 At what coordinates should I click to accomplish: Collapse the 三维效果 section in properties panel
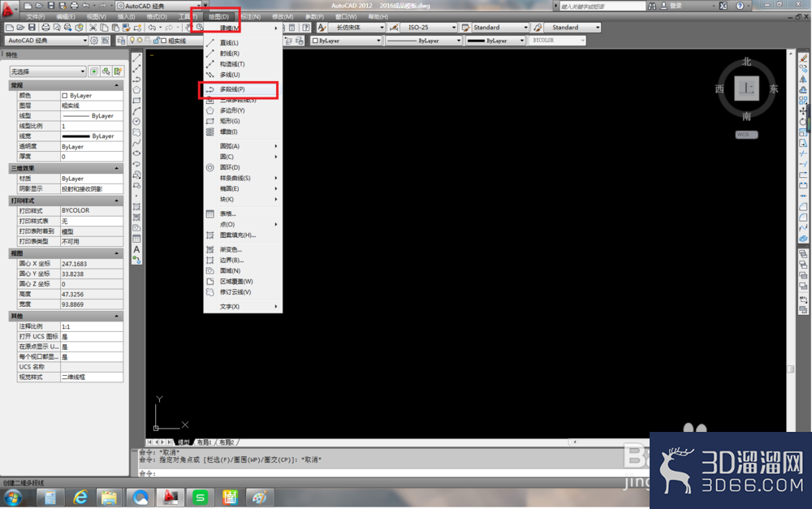tap(116, 168)
